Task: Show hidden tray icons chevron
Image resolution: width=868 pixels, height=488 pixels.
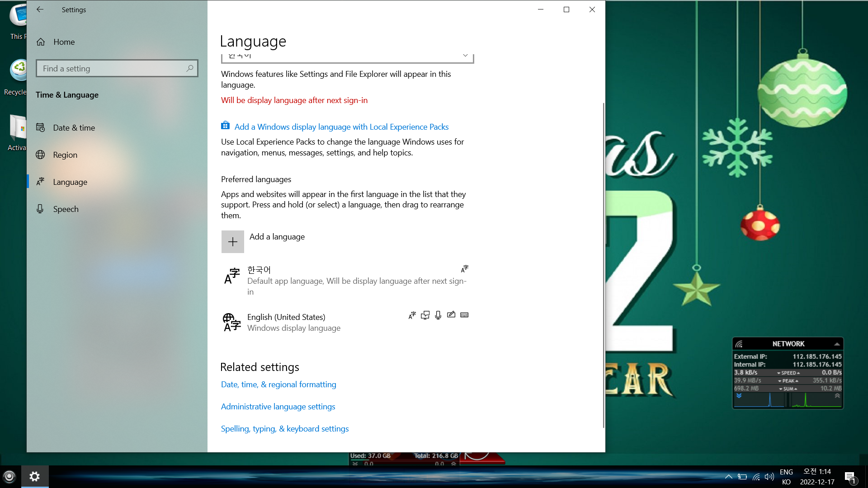Action: (x=728, y=477)
